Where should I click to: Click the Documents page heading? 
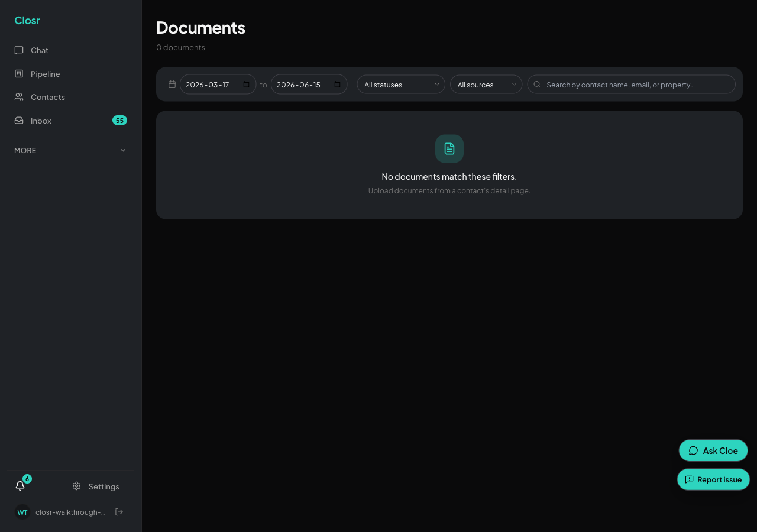pyautogui.click(x=200, y=28)
